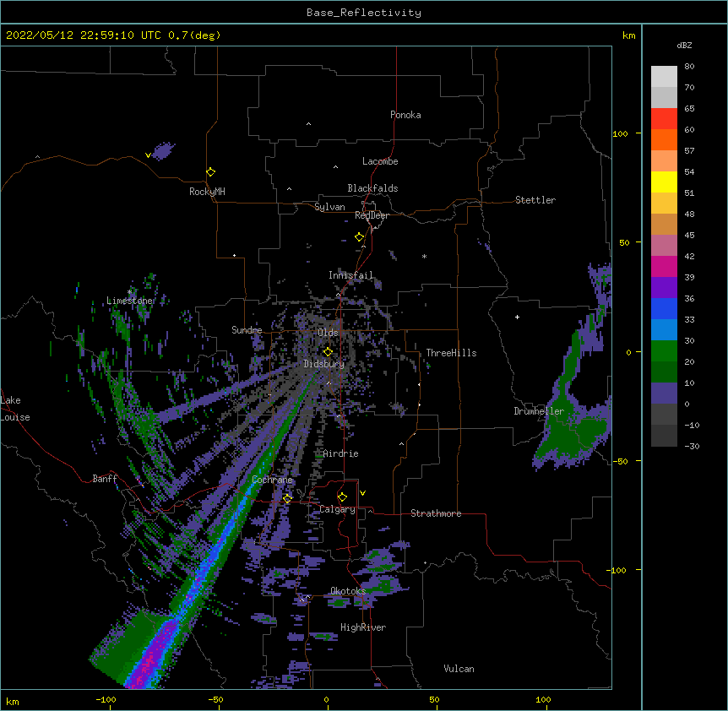Click the km unit label at bottom left
Screen dimensions: 728x711
pos(13,702)
